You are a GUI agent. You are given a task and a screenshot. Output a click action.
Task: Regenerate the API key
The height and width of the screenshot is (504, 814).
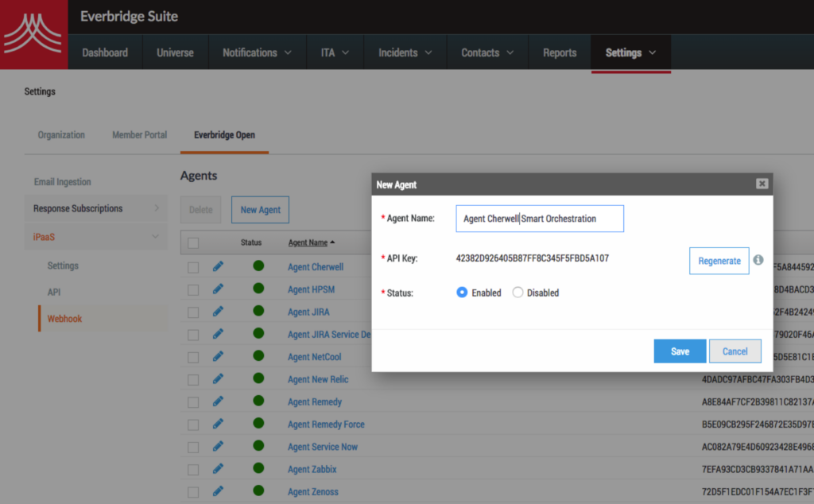tap(719, 261)
